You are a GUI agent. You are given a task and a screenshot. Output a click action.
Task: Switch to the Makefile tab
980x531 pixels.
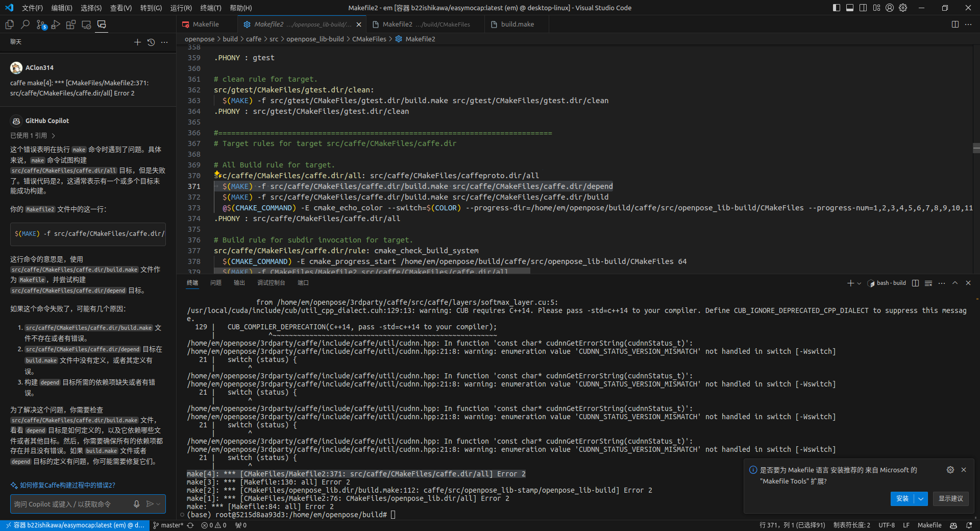(x=206, y=24)
